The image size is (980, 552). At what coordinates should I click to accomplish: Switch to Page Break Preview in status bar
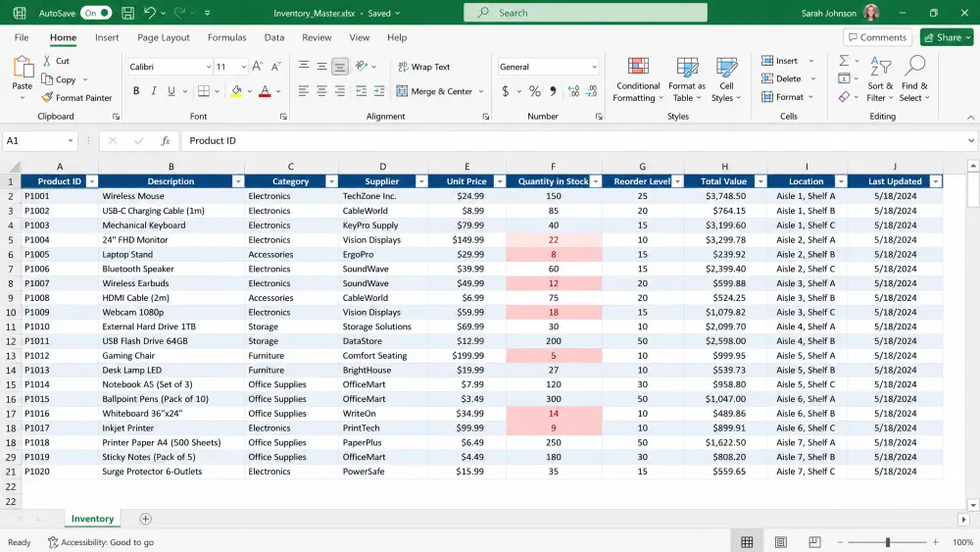coord(814,542)
